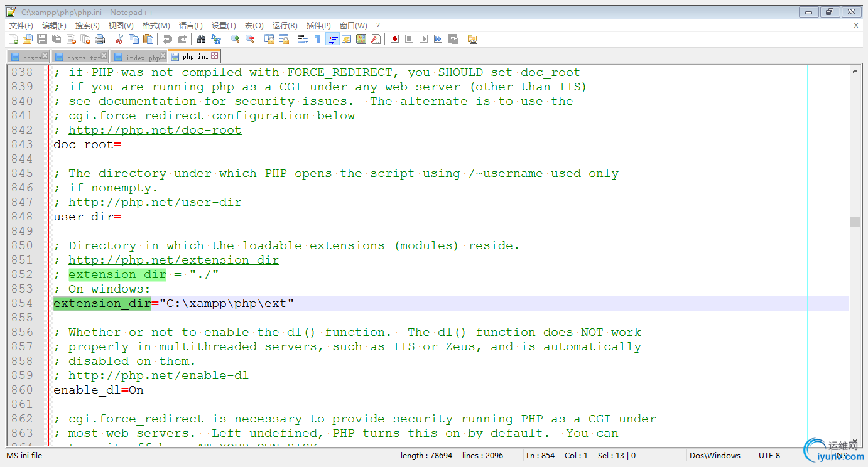Click the menu bar X that closes the document
Image resolution: width=868 pixels, height=467 pixels.
pyautogui.click(x=856, y=26)
